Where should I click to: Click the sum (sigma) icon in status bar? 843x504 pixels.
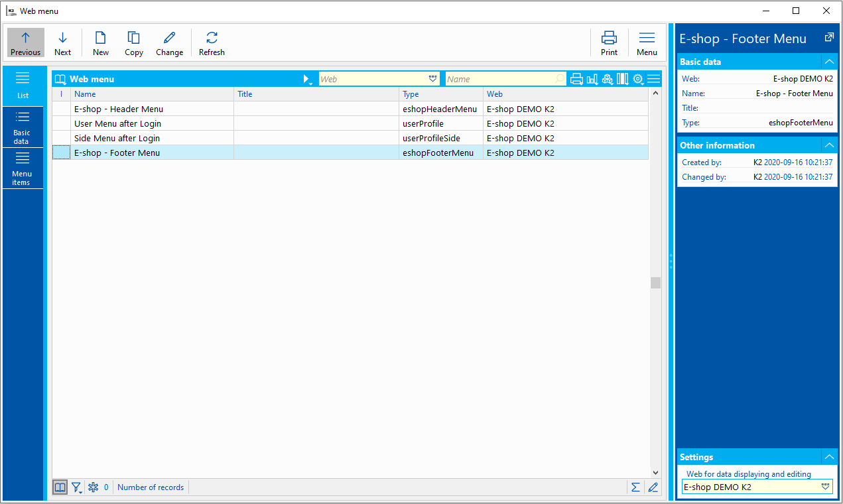635,487
